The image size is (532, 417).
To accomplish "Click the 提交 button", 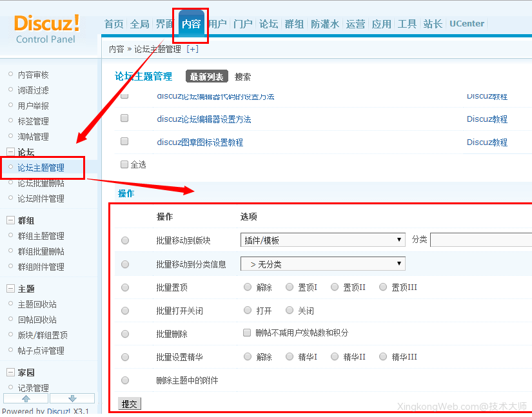I will (129, 402).
